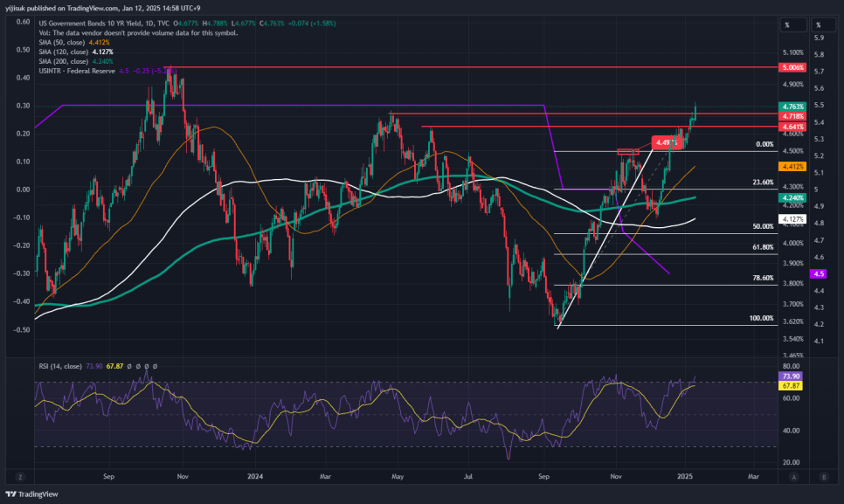Click the 2024 label on the time axis
The image size is (844, 504).
tap(255, 477)
